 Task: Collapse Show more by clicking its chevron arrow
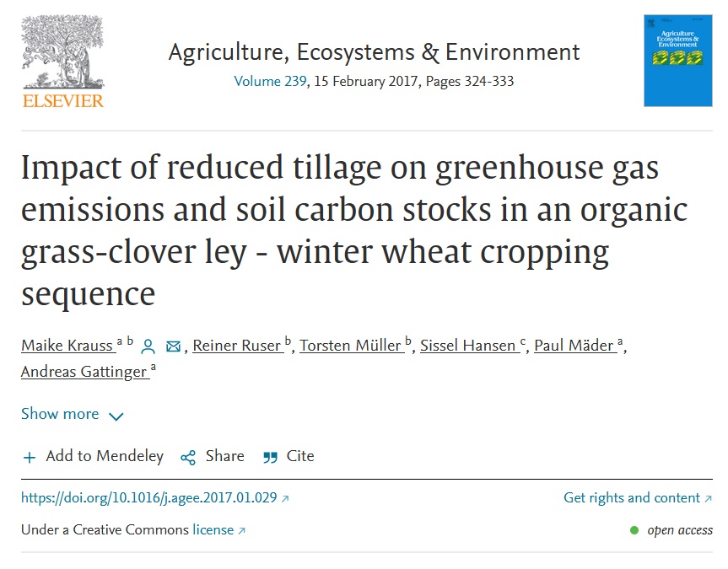coord(116,415)
